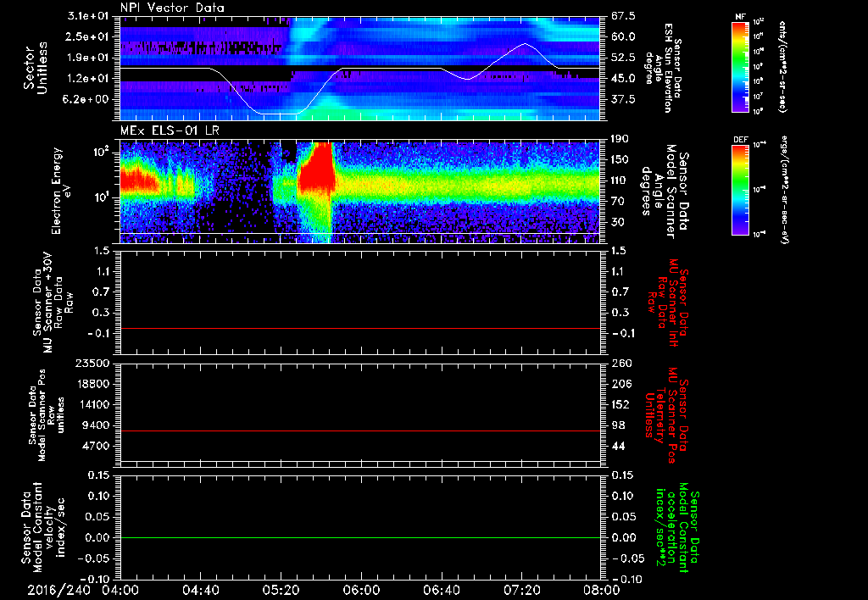
Task: Click the "67.5" elevation tick label
Action: pos(623,16)
